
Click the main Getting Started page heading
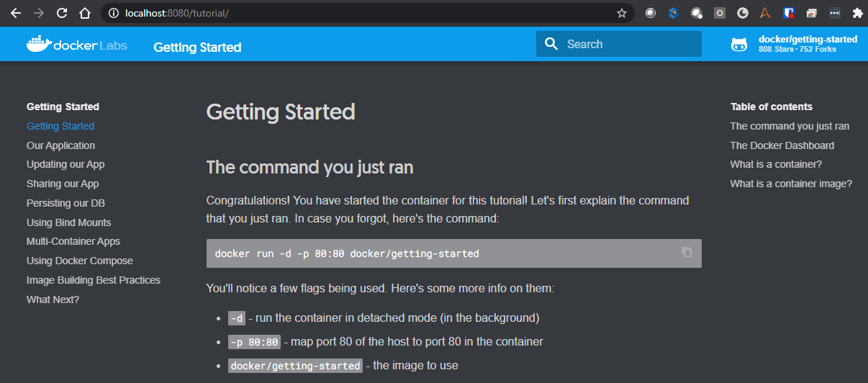[x=281, y=112]
